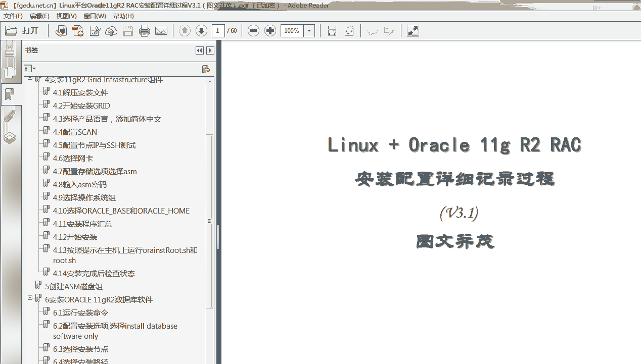
Task: Zoom out with the minus button
Action: [x=254, y=31]
